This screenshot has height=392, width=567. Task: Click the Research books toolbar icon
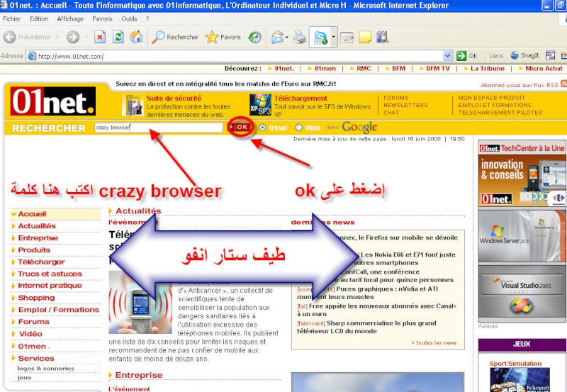click(382, 37)
